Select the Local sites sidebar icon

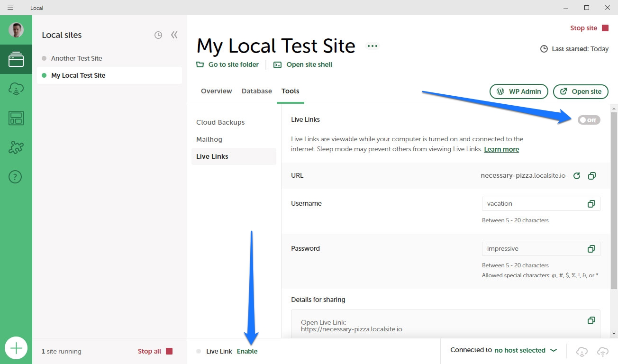pyautogui.click(x=16, y=59)
